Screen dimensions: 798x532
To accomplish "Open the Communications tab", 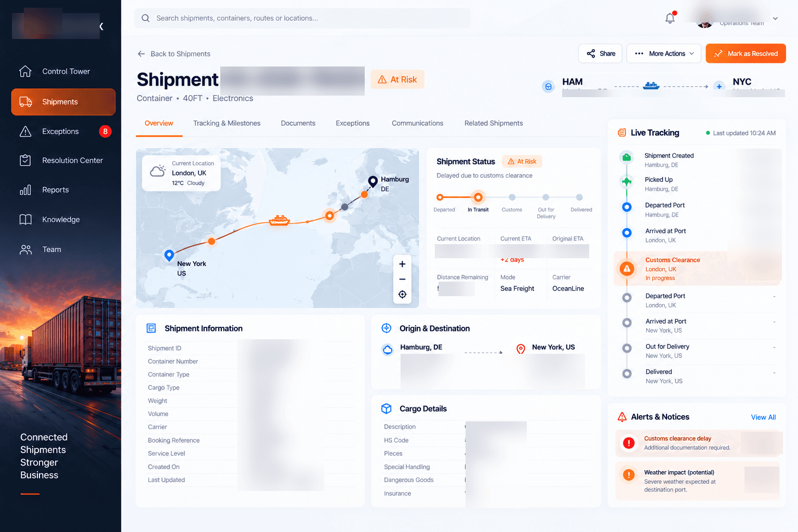I will (417, 123).
